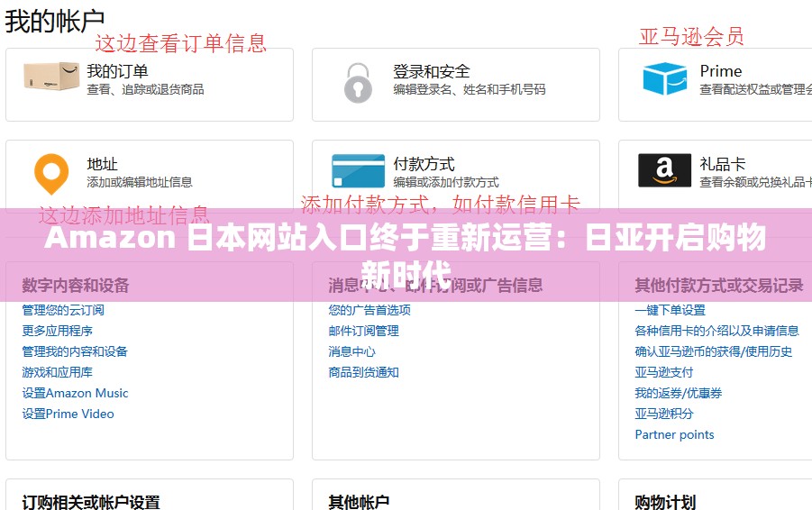Open 一键下单设置 link
The height and width of the screenshot is (510, 812).
(x=671, y=310)
